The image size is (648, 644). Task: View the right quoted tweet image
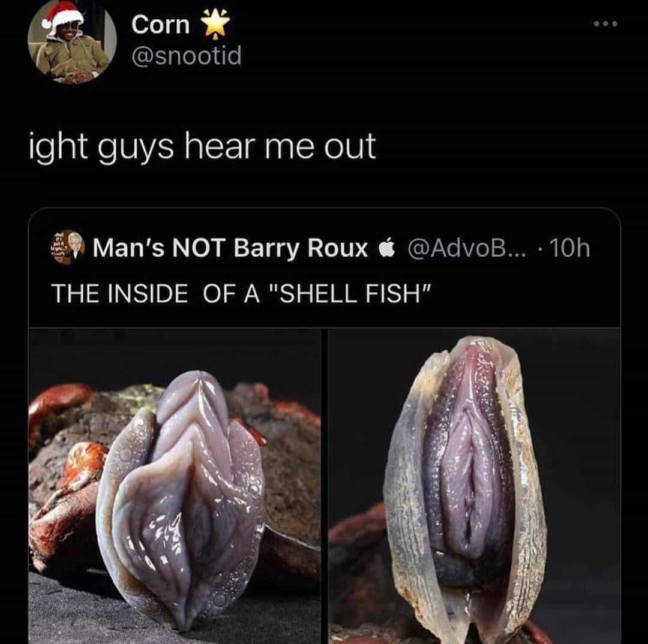[x=474, y=486]
